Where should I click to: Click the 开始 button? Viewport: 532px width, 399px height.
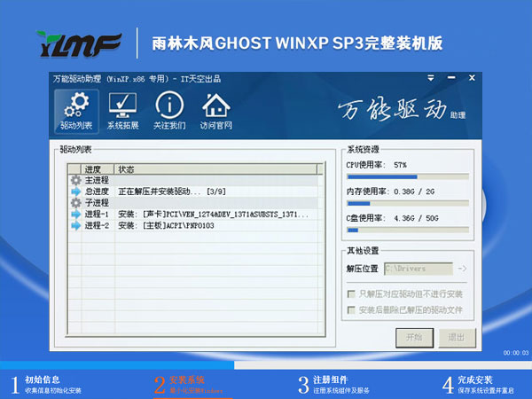414,337
